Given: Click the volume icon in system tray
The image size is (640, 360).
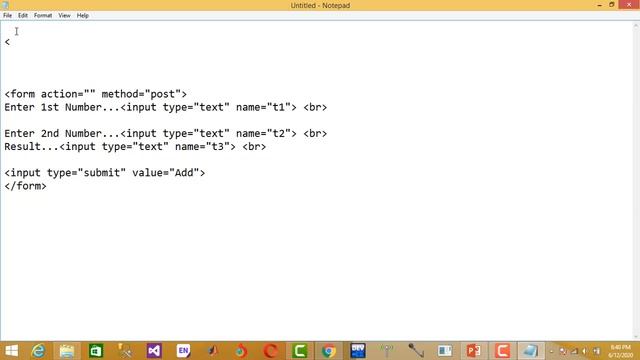Looking at the screenshot, I should click(x=585, y=351).
